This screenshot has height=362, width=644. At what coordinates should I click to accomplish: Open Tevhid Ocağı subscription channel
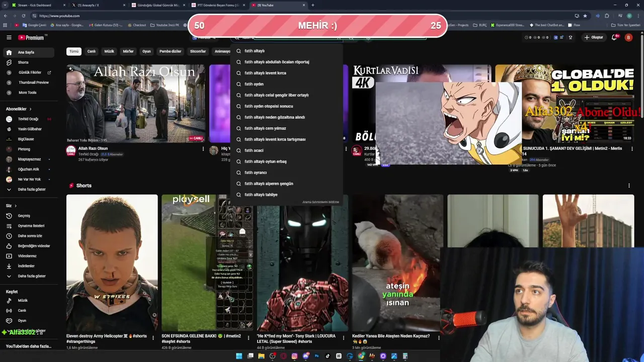click(x=28, y=119)
